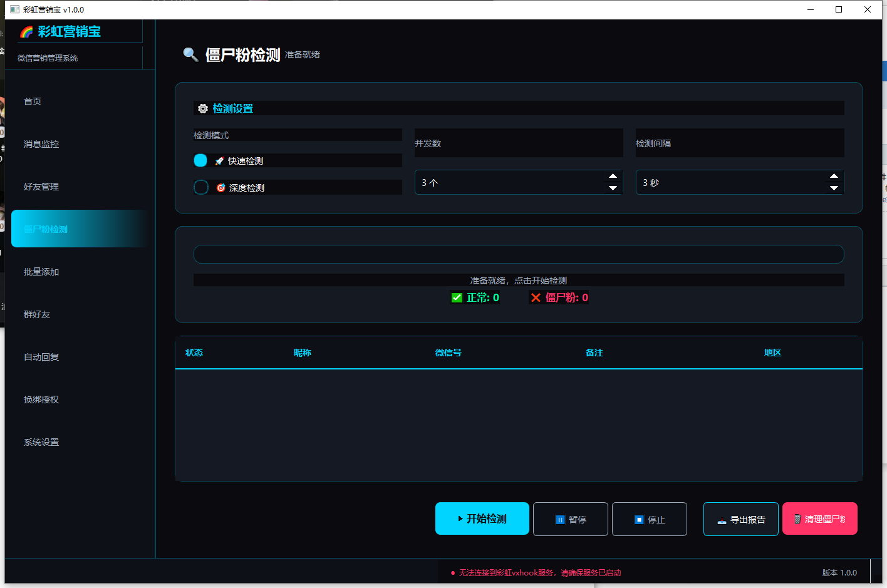This screenshot has width=887, height=588.
Task: Increase 并发数 with the up arrow
Action: (613, 176)
